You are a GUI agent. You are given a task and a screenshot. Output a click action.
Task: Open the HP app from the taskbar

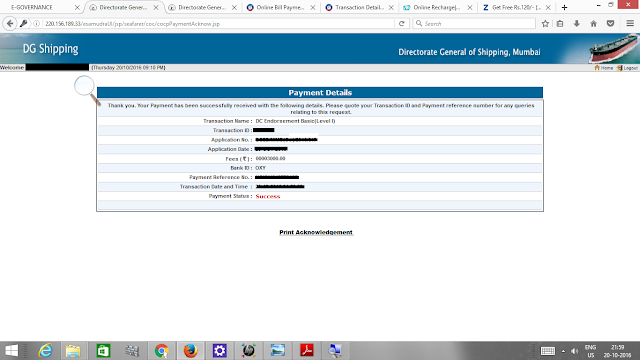click(249, 351)
